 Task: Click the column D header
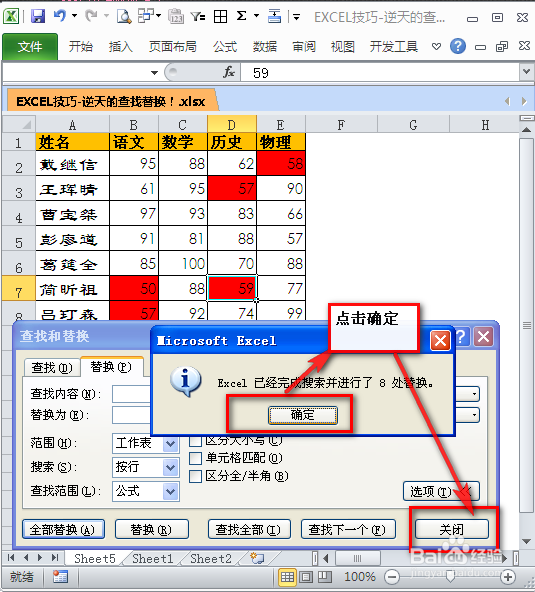click(232, 124)
